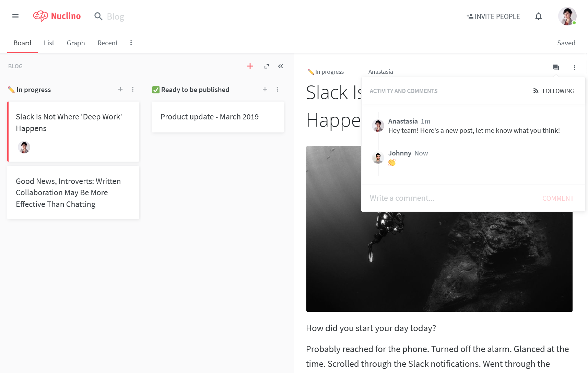588x373 pixels.
Task: Click the Saved status text
Action: [566, 43]
